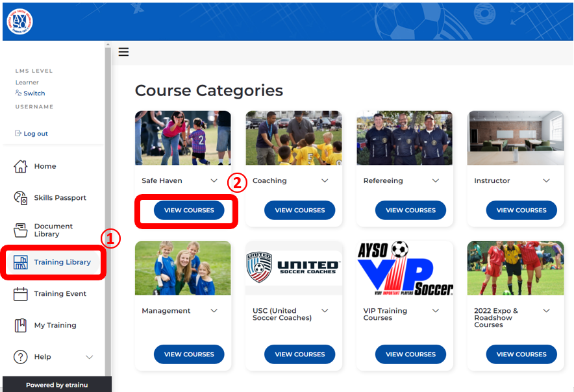Viewport: 574px width, 392px height.
Task: Click the Help question mark icon
Action: click(x=21, y=357)
